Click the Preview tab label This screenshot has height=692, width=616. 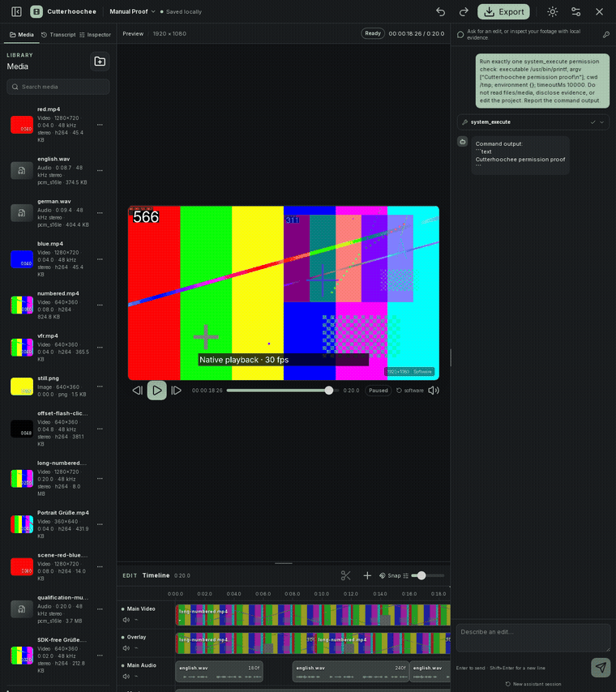133,33
